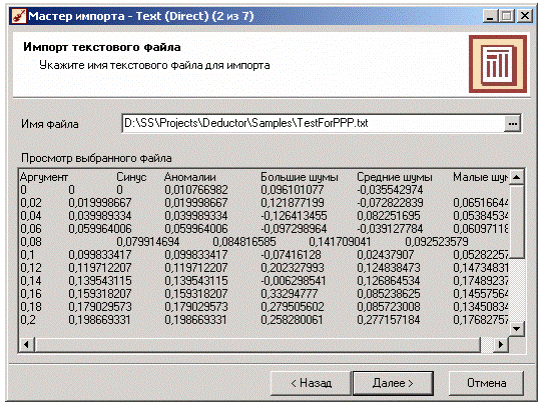543x403 pixels.
Task: Click the value -0,006298541 in preview
Action: [x=294, y=281]
